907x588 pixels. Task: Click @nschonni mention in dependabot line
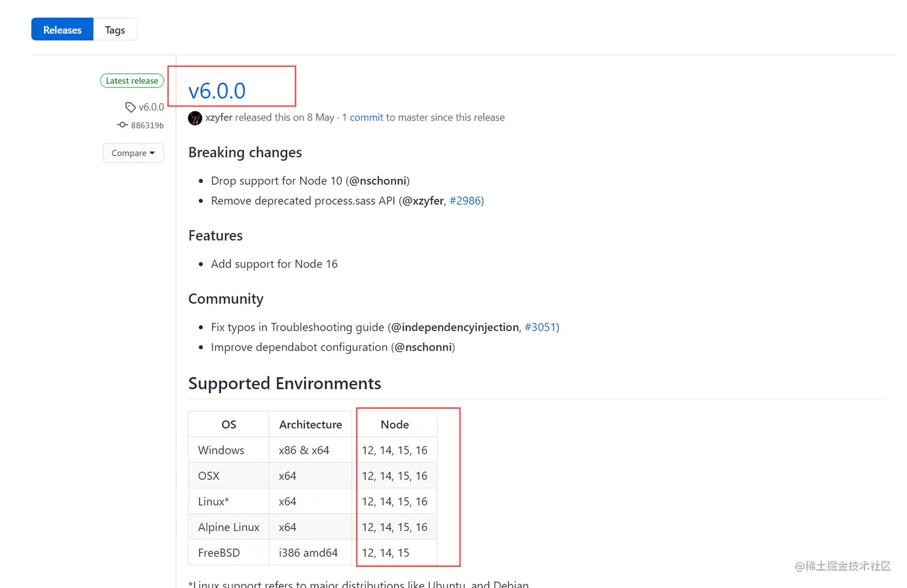click(x=423, y=347)
